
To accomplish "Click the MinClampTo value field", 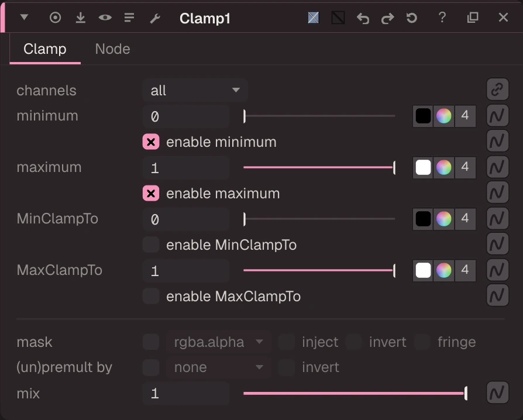I will click(x=186, y=219).
